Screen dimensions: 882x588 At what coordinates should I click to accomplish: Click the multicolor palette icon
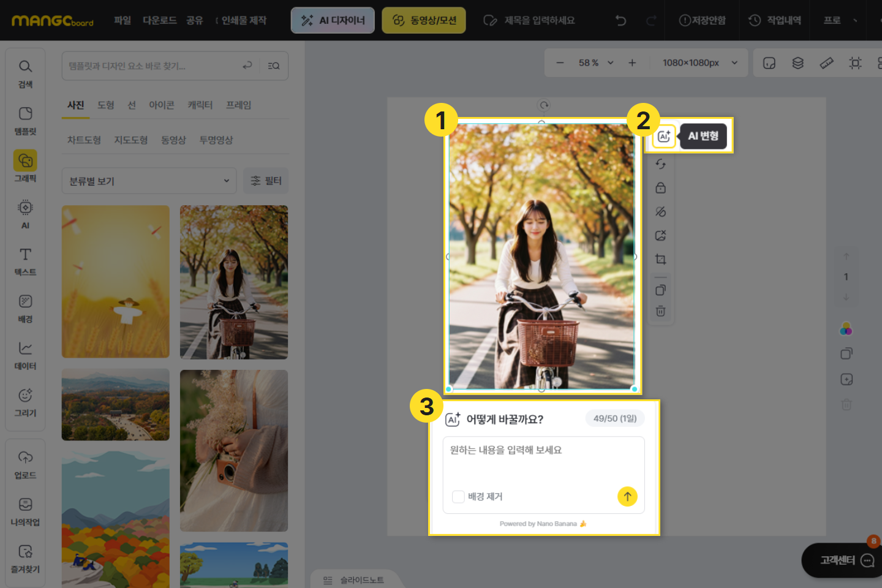(x=846, y=330)
